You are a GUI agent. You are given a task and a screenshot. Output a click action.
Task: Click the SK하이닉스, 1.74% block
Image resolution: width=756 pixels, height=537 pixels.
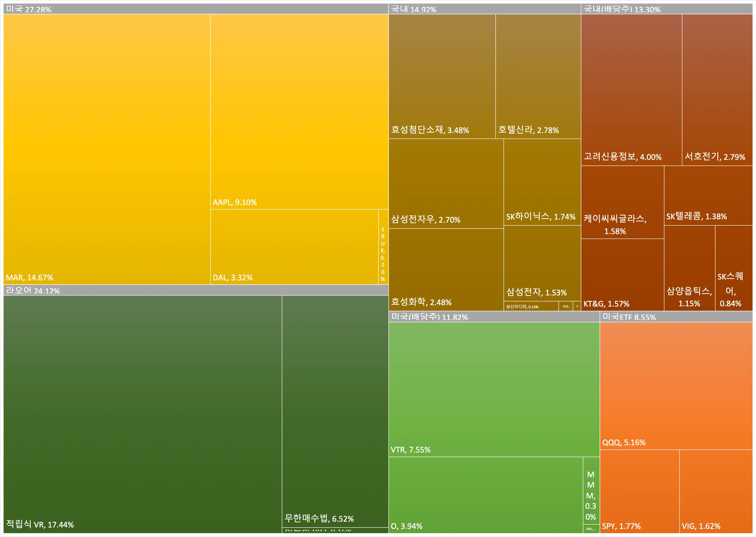[x=542, y=182]
